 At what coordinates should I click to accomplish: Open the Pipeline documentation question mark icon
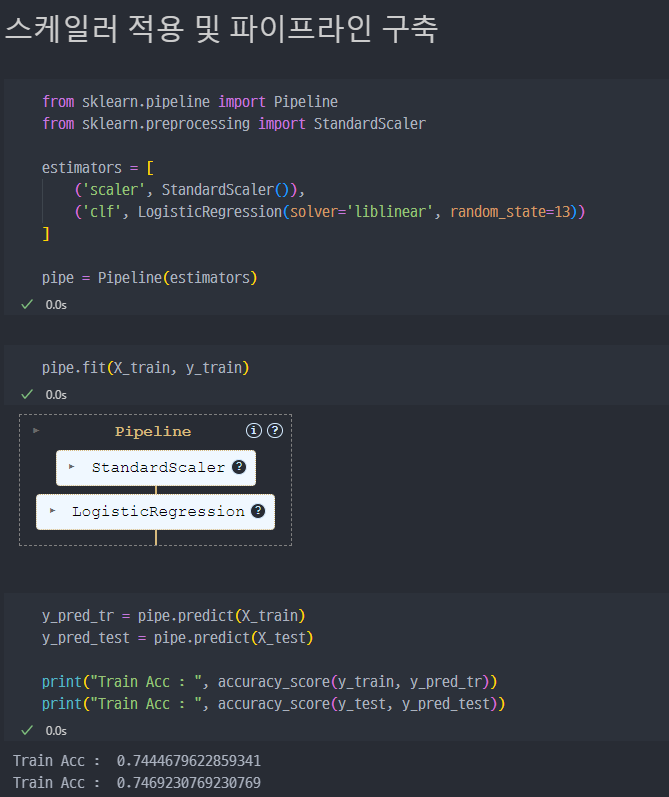[x=275, y=431]
